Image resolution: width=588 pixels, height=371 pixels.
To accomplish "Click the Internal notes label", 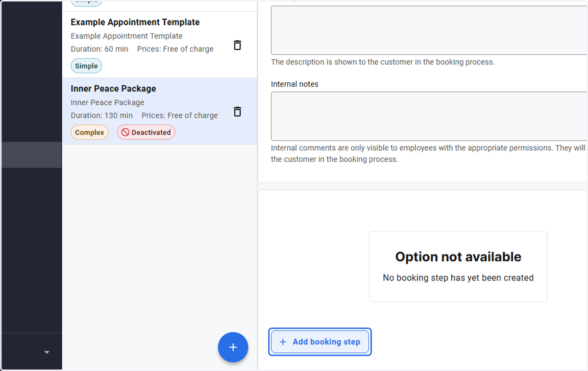I will point(294,84).
